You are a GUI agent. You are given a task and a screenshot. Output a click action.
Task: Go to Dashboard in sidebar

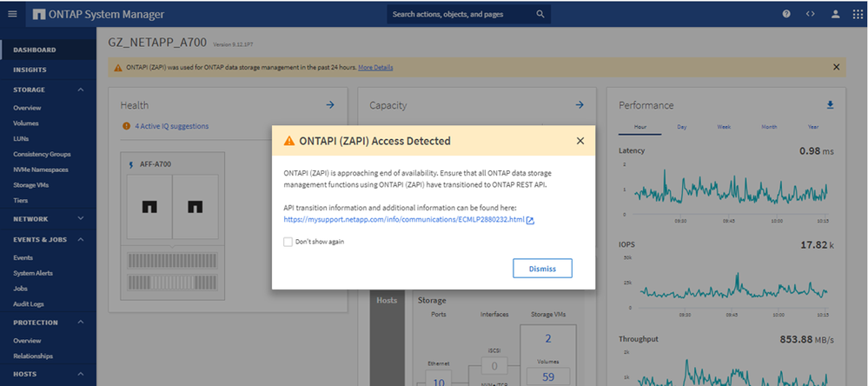pos(35,50)
